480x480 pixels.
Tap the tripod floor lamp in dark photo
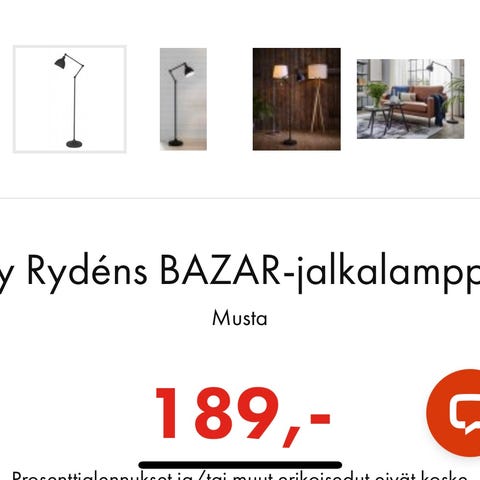click(x=317, y=98)
